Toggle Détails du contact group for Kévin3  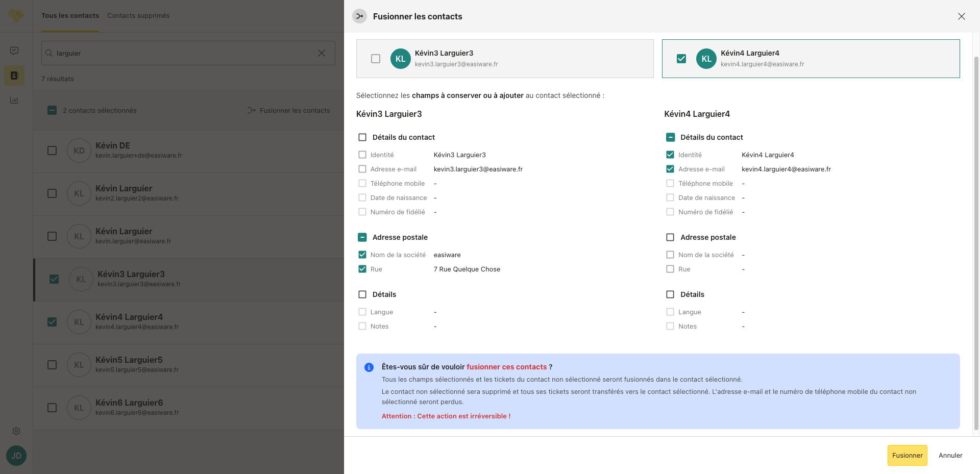pos(362,137)
